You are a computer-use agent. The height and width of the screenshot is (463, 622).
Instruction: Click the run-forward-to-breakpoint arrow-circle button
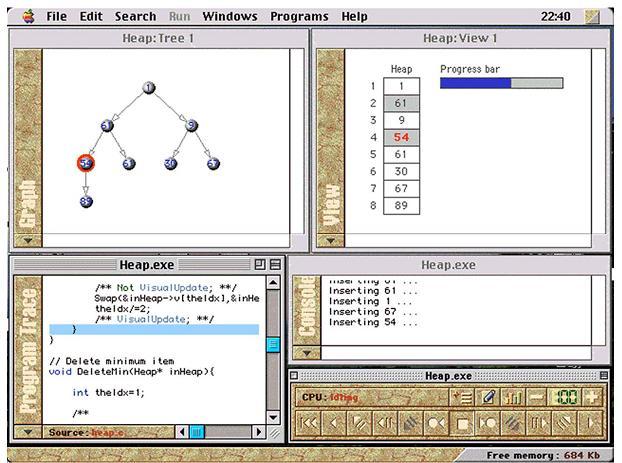tap(488, 423)
